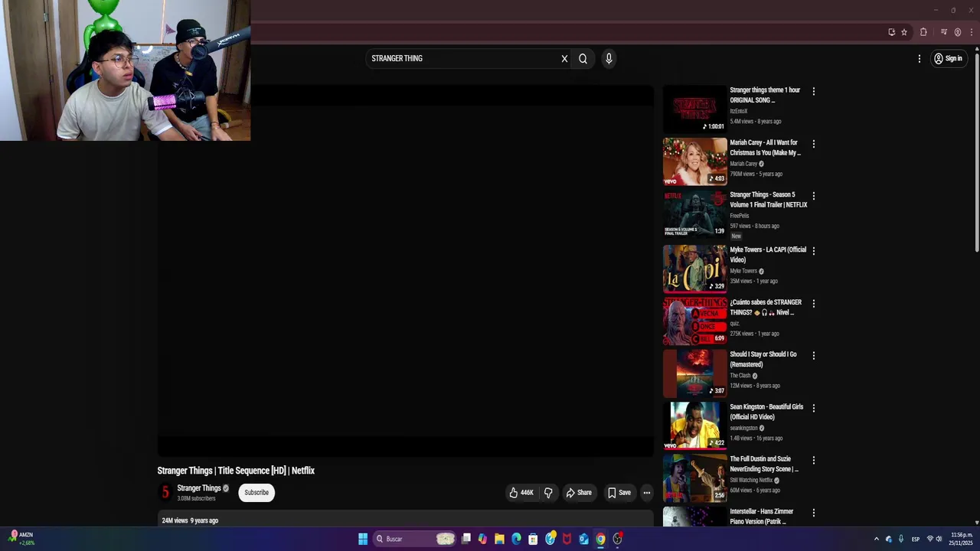Click the Still Watching Netflix channel name

click(x=751, y=481)
